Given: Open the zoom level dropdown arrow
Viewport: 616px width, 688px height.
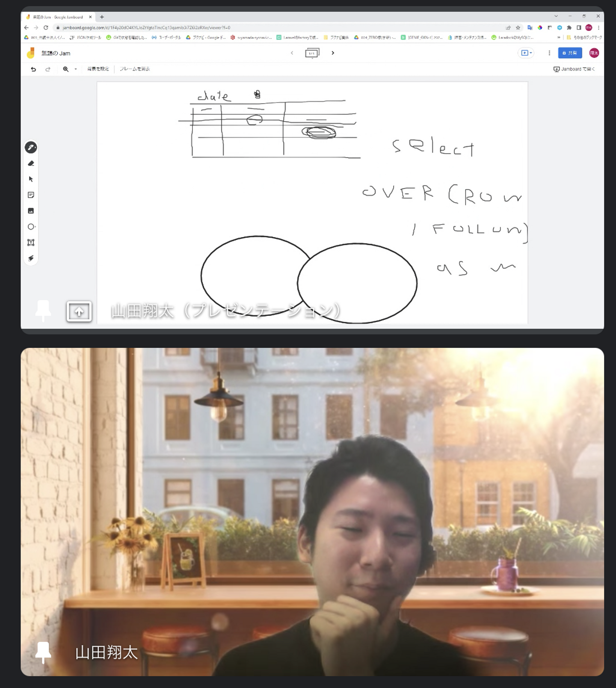Looking at the screenshot, I should (76, 69).
